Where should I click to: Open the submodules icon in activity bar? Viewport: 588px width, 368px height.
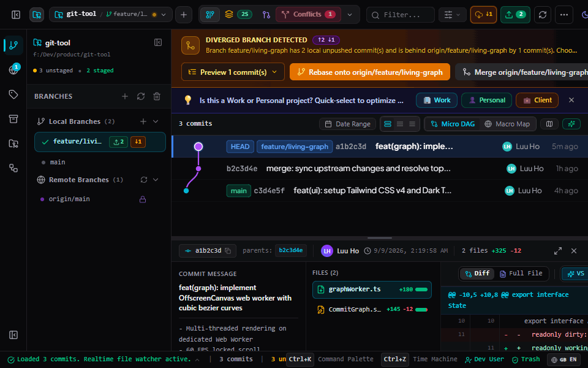(13, 168)
